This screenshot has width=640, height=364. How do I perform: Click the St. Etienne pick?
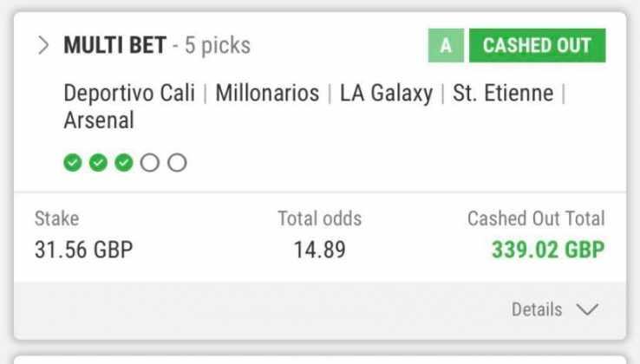[503, 94]
